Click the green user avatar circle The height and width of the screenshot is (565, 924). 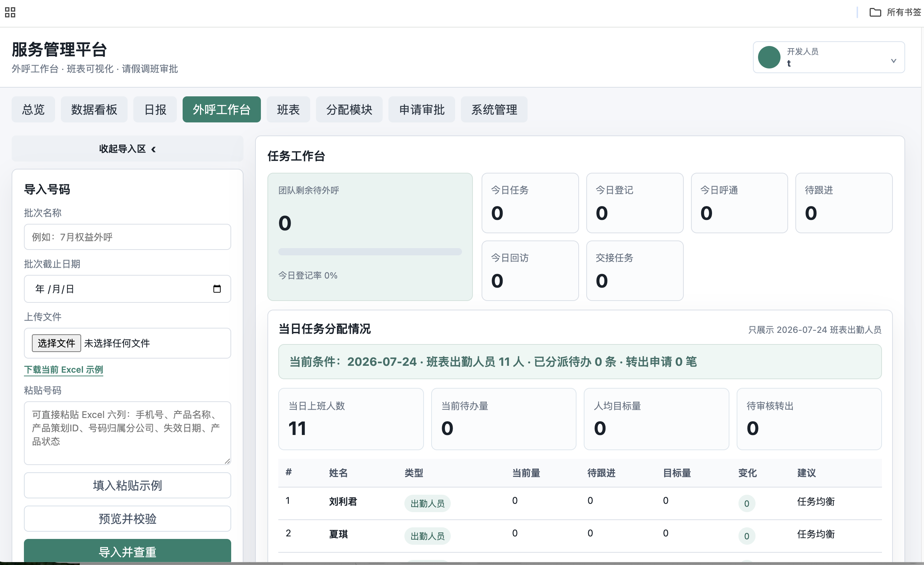(x=769, y=57)
